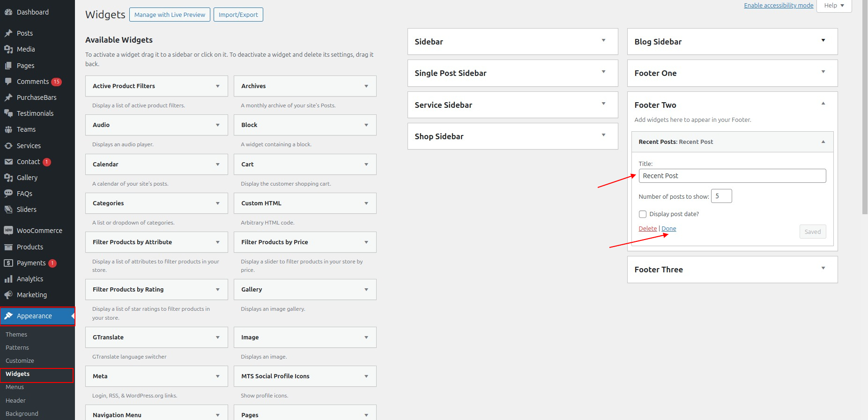Viewport: 868px width, 420px height.
Task: Click the Import/Export button
Action: (238, 15)
